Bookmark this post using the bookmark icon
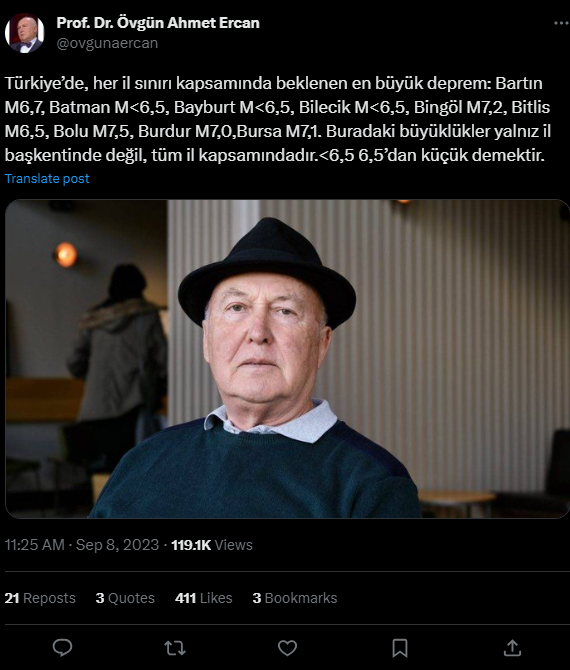 [x=400, y=648]
